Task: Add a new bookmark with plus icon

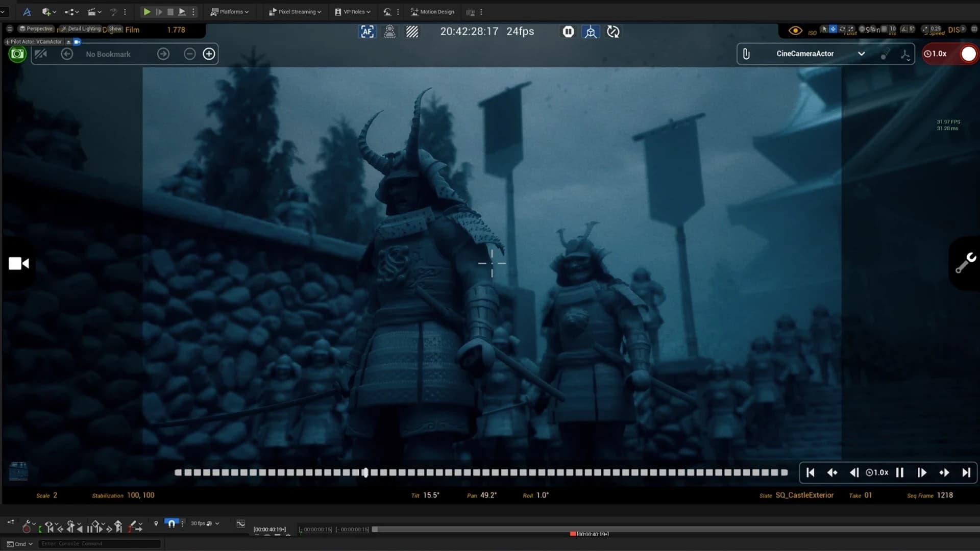Action: [x=209, y=54]
